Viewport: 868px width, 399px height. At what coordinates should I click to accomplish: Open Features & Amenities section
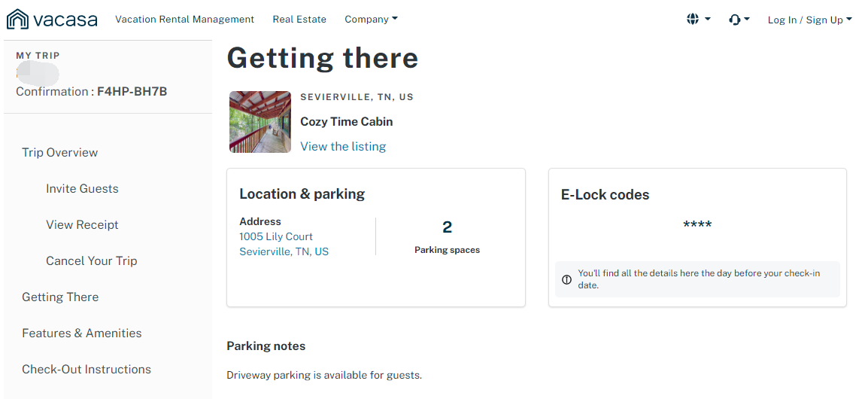(82, 334)
